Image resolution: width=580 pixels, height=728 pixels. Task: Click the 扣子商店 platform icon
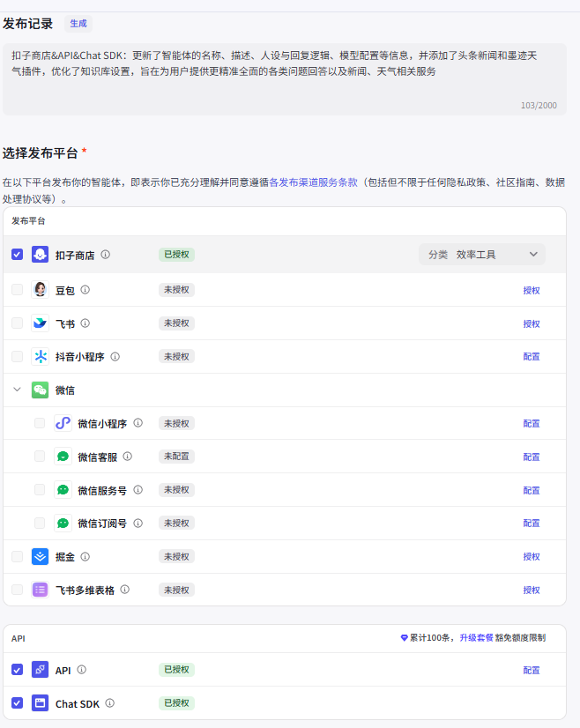pos(40,255)
